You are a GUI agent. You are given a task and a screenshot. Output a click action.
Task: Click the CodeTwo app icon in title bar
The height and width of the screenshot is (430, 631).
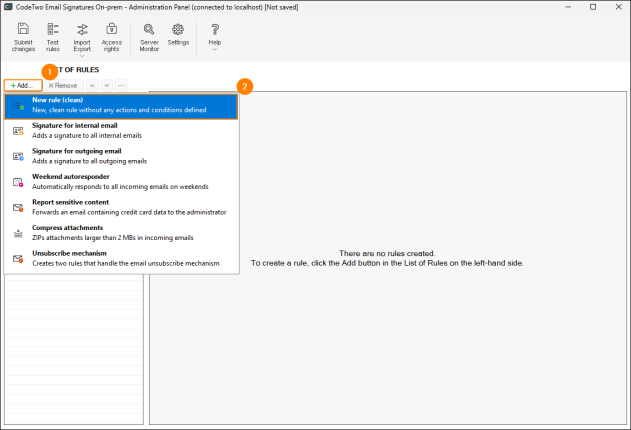click(8, 7)
